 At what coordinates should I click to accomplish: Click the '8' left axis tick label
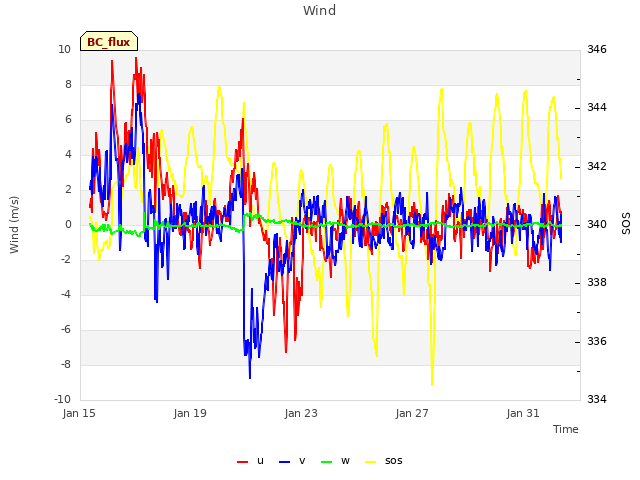[68, 84]
